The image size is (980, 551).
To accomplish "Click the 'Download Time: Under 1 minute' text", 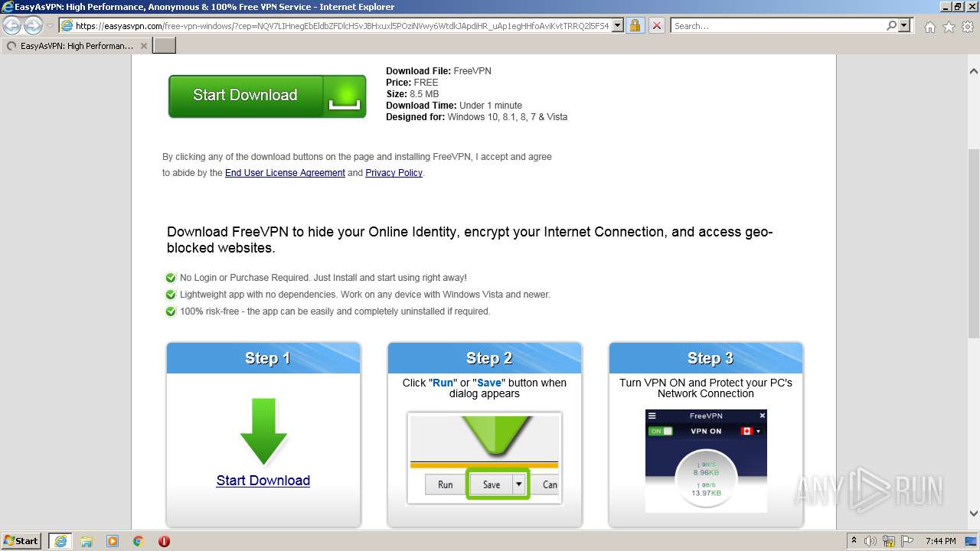I will (x=454, y=106).
